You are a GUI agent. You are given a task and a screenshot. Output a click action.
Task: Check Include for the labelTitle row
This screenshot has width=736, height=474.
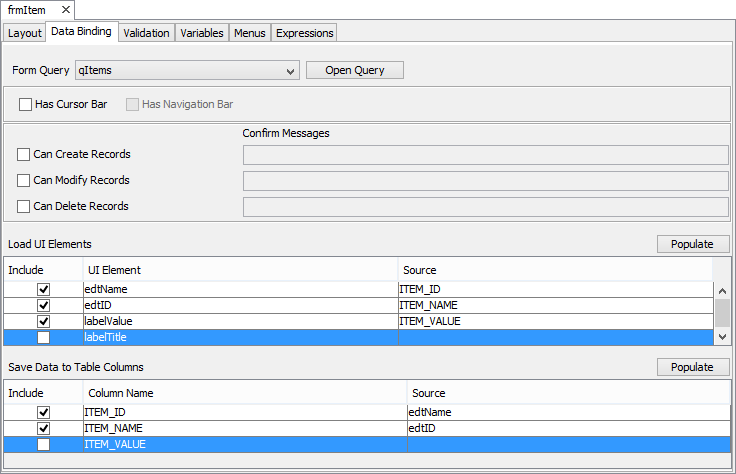[x=43, y=338]
